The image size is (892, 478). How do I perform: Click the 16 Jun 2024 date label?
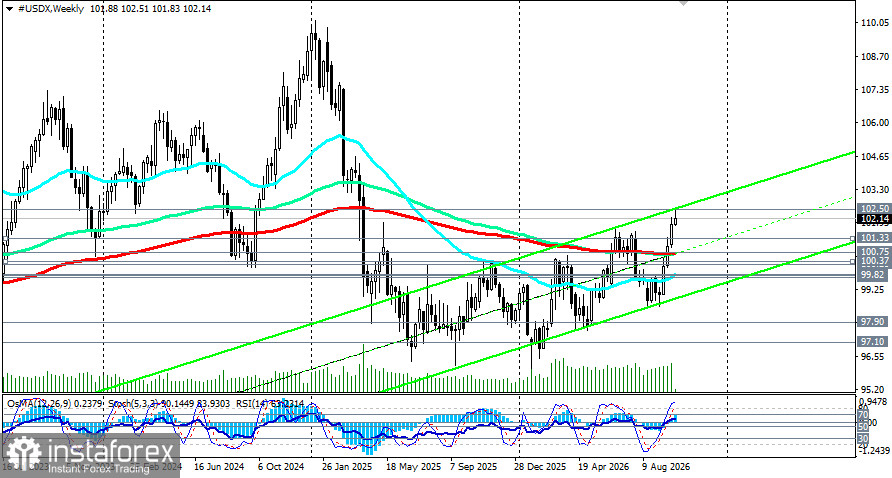pyautogui.click(x=219, y=466)
